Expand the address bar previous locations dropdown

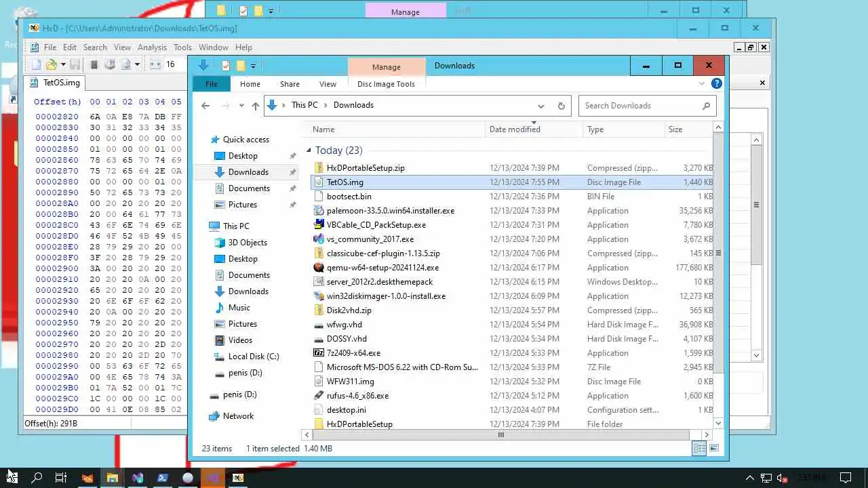(541, 106)
